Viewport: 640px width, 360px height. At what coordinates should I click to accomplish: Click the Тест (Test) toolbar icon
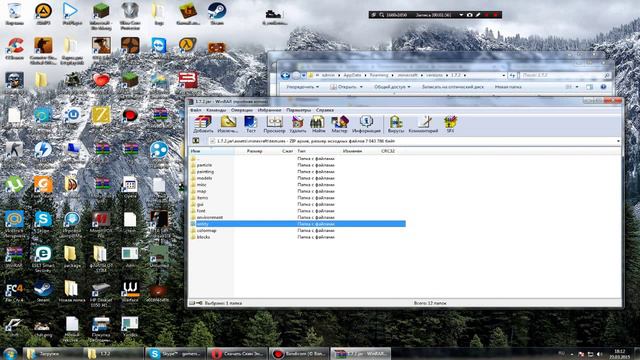251,124
